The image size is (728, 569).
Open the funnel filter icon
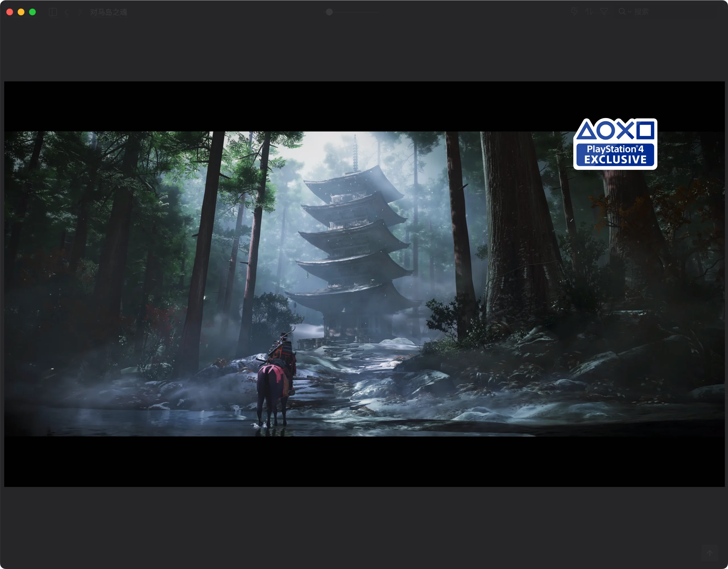604,12
